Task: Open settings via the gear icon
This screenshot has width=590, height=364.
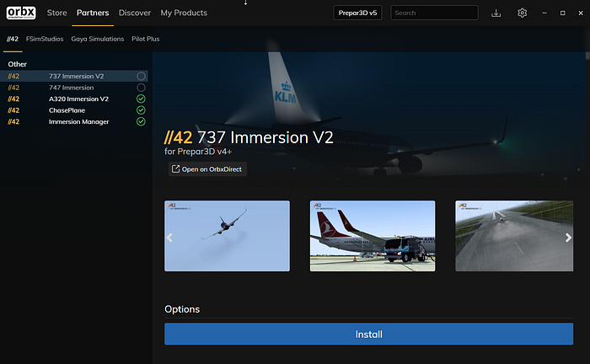Action: click(x=522, y=13)
